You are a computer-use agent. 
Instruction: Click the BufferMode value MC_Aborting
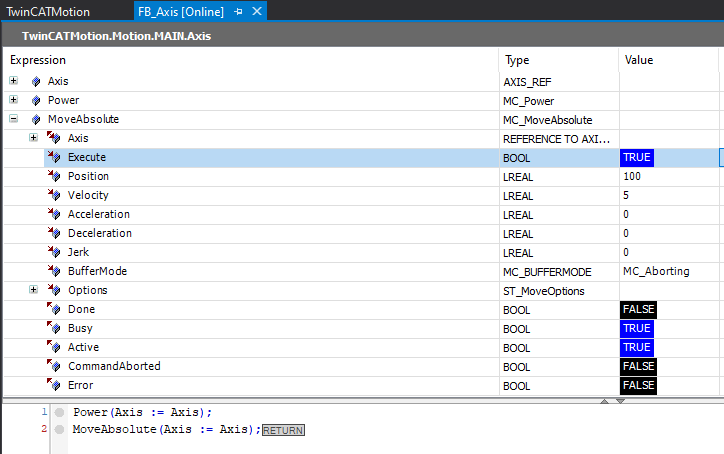pos(656,271)
